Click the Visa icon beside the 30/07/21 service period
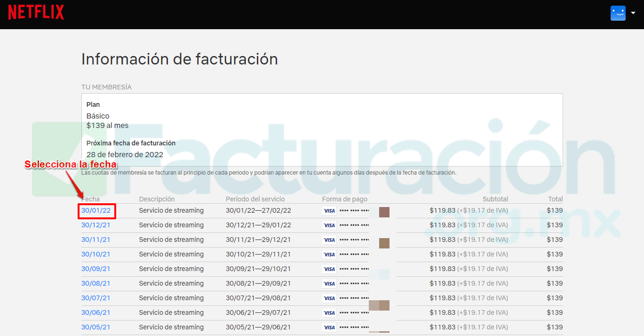644x336 pixels. 329,298
